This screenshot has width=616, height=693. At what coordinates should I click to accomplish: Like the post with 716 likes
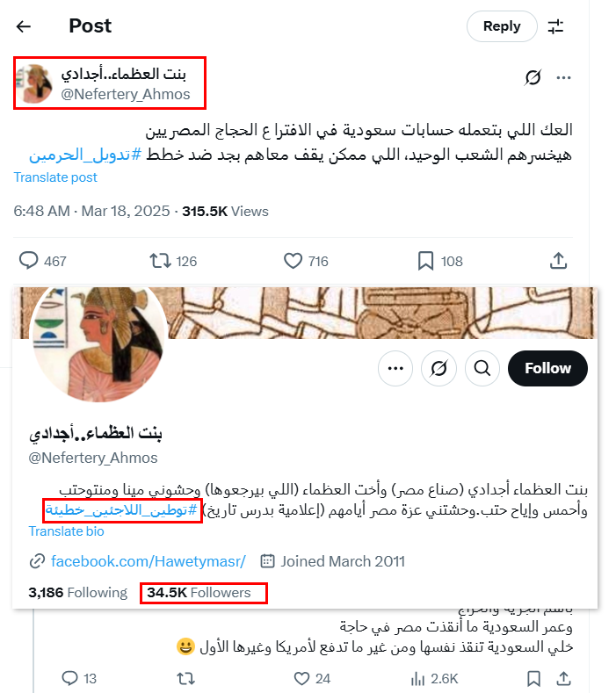293,261
